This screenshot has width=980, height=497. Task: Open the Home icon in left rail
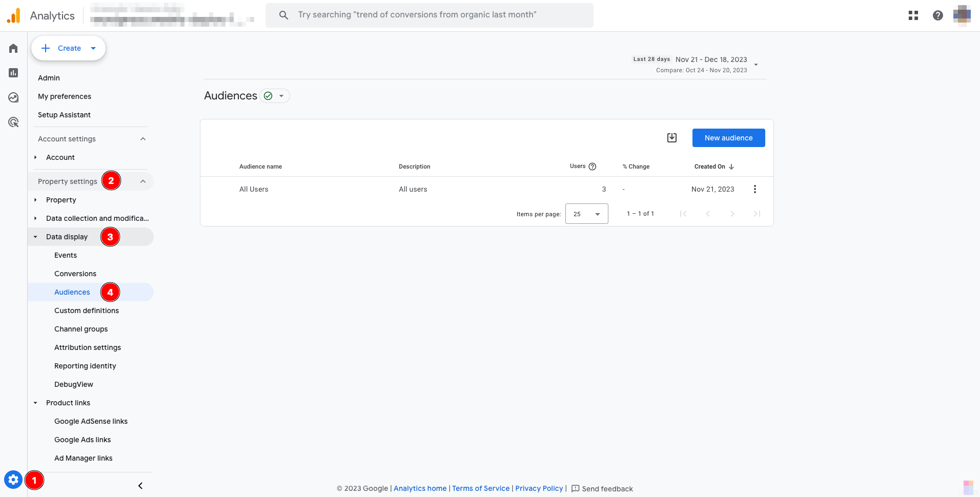point(13,48)
